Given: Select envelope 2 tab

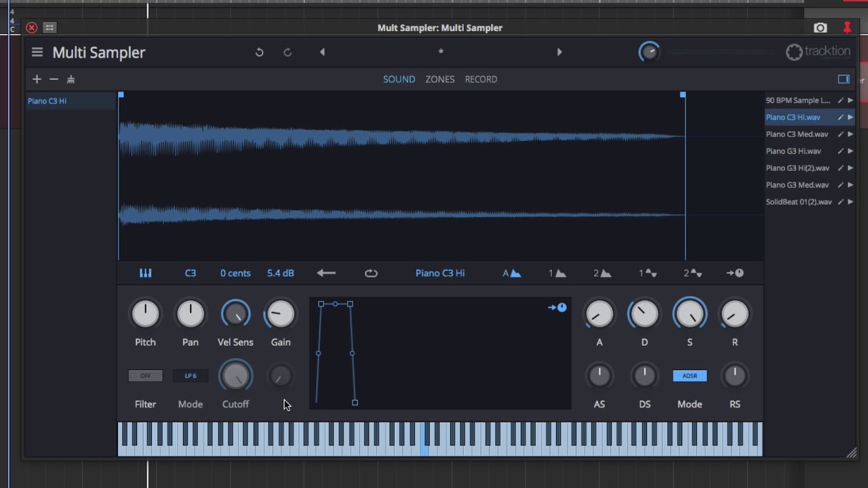Looking at the screenshot, I should coord(602,273).
